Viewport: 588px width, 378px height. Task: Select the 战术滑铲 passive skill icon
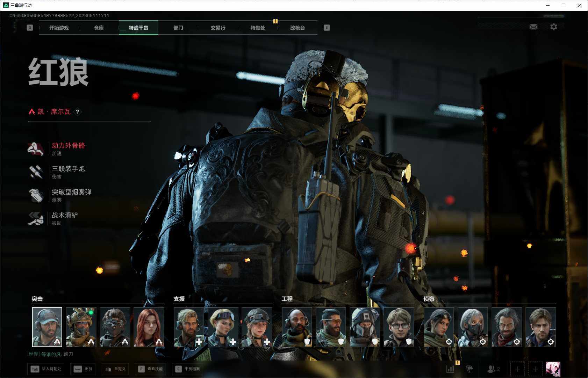pyautogui.click(x=36, y=219)
